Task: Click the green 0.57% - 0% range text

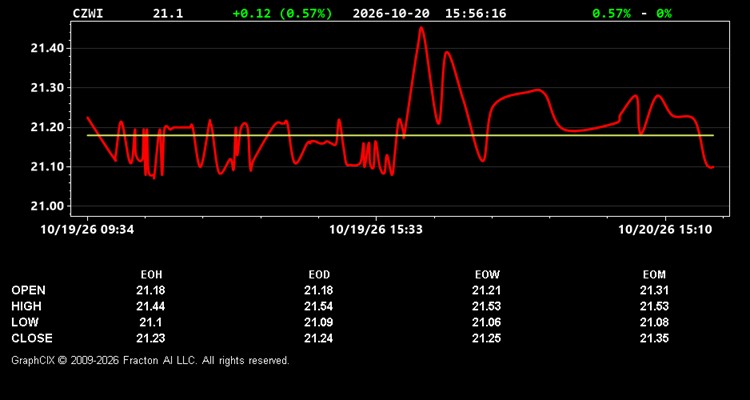Action: tap(632, 13)
